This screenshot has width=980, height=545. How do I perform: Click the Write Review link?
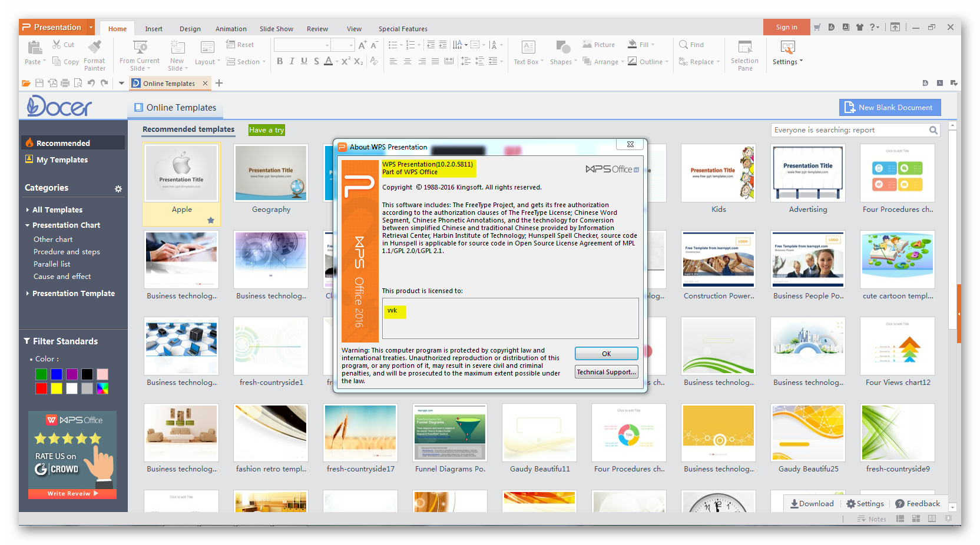(x=72, y=494)
